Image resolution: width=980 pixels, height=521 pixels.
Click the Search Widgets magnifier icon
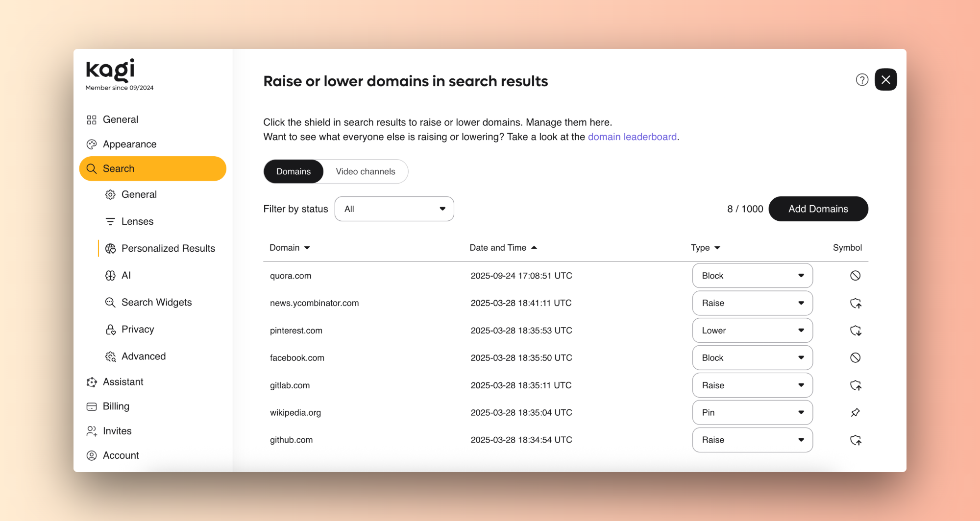[110, 302]
